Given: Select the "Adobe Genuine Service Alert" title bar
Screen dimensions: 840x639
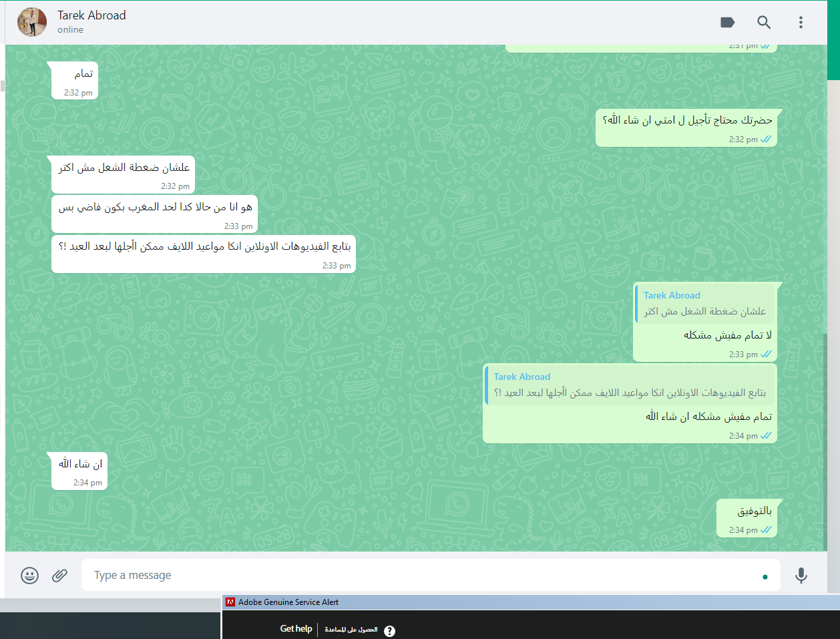Looking at the screenshot, I should click(x=531, y=602).
